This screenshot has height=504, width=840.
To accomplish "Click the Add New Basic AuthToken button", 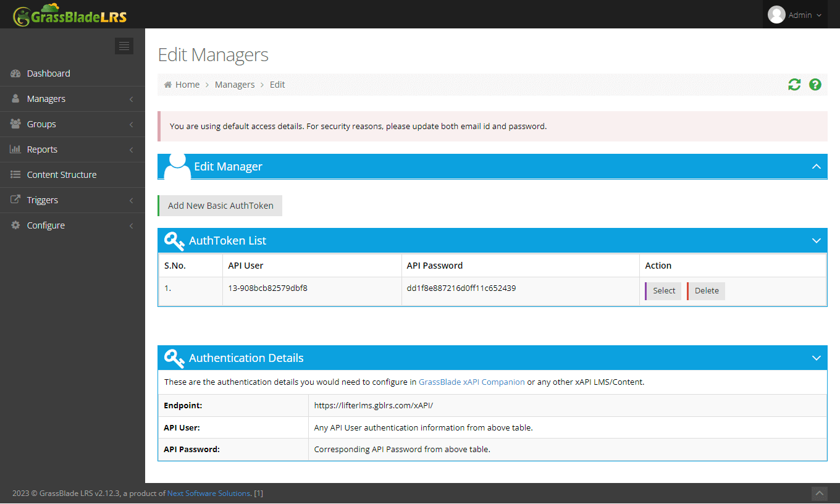I will pyautogui.click(x=220, y=205).
